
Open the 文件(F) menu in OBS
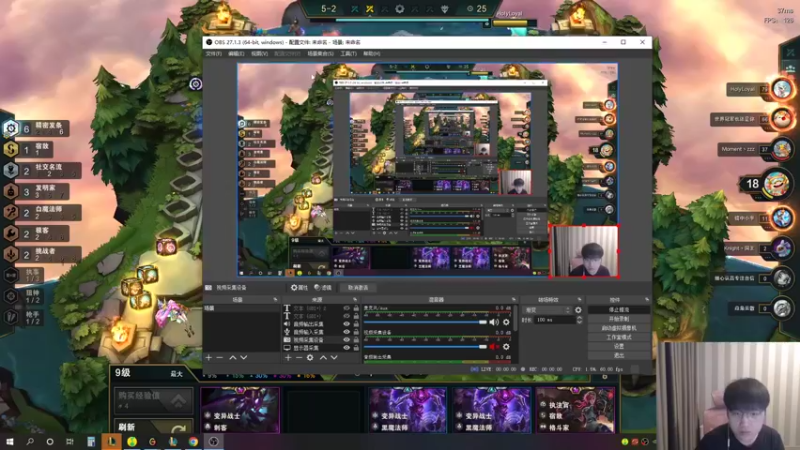coord(213,54)
